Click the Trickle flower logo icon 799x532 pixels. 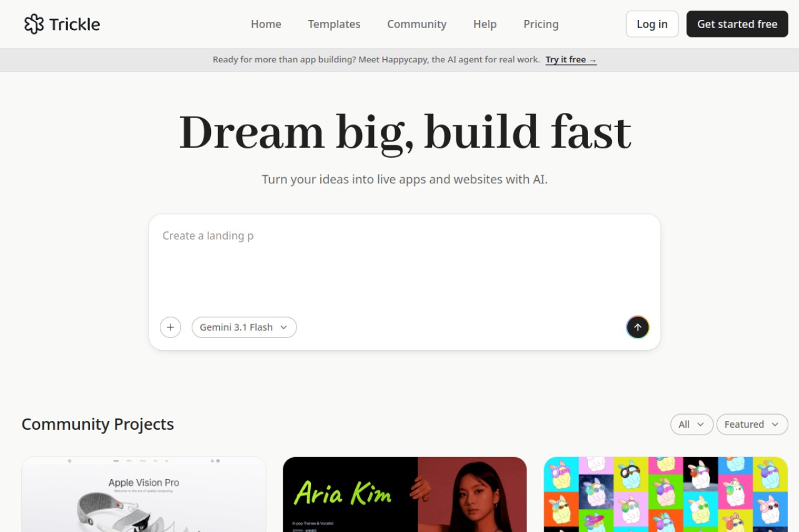[34, 24]
